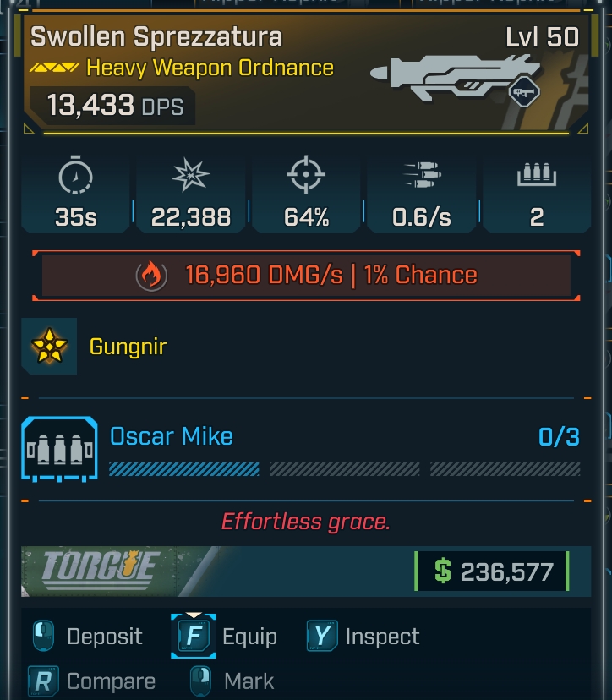Click the magazine size ammo icon

(x=536, y=177)
